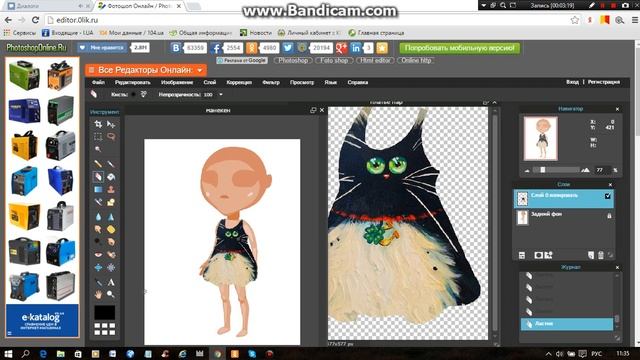The height and width of the screenshot is (360, 640).
Task: Open the opacity dropdown arrow
Action: pos(221,95)
